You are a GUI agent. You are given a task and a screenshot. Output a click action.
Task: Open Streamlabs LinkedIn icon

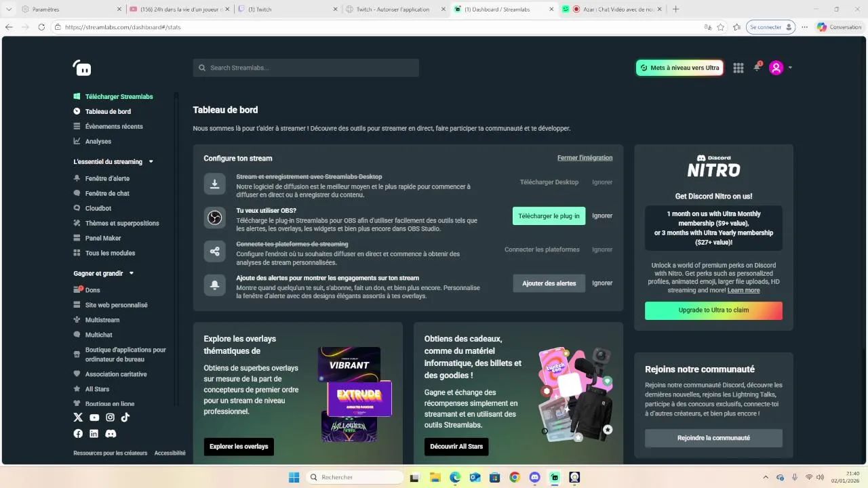(x=94, y=433)
